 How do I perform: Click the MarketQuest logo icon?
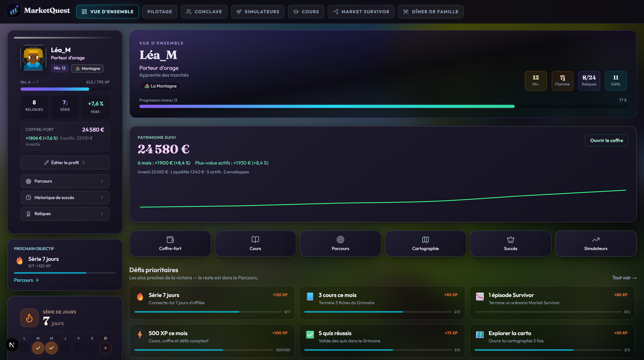click(13, 10)
